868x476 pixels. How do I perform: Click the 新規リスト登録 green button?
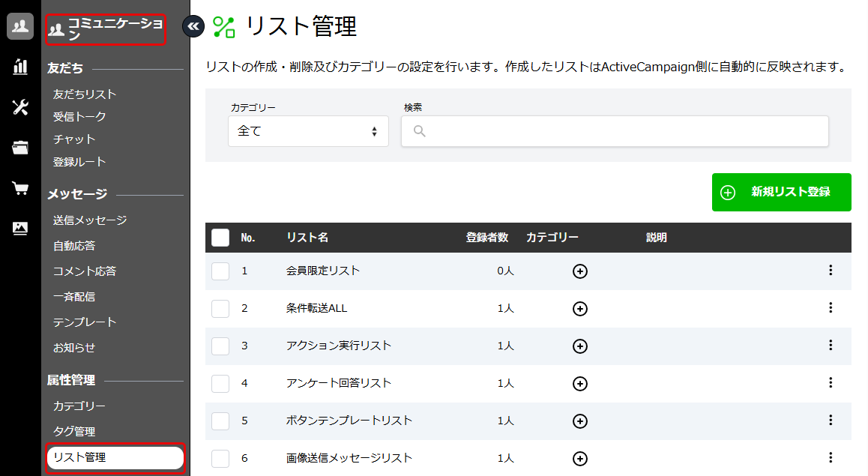point(781,192)
